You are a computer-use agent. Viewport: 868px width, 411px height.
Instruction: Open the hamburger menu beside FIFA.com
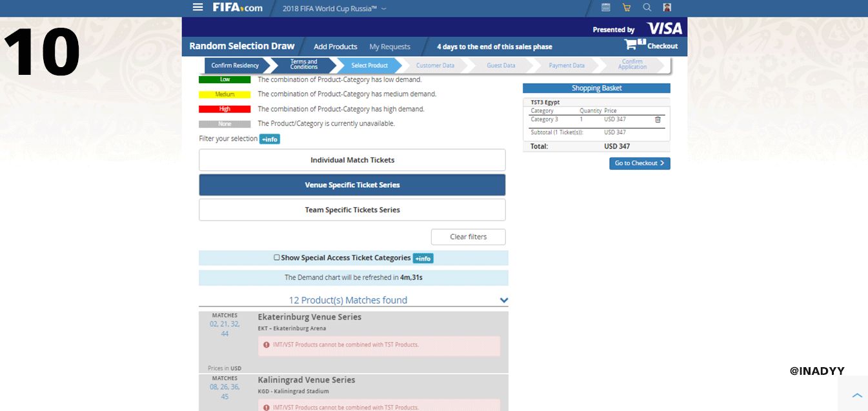tap(197, 7)
